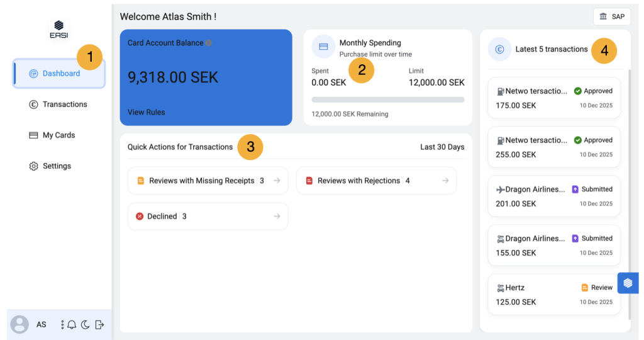This screenshot has width=644, height=340.
Task: Toggle dark mode with the moon icon
Action: pyautogui.click(x=86, y=325)
